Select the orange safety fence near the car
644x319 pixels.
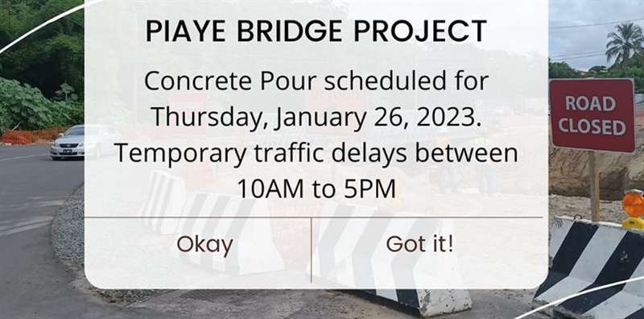point(29,136)
